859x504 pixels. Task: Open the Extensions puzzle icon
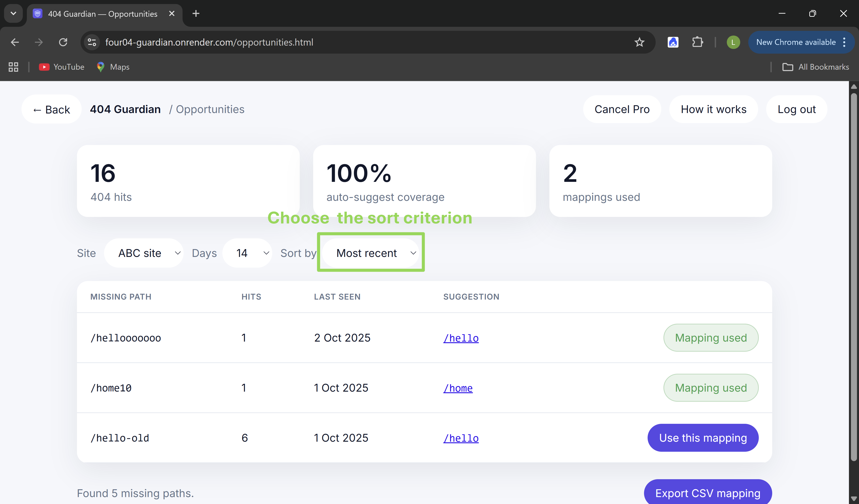click(697, 42)
